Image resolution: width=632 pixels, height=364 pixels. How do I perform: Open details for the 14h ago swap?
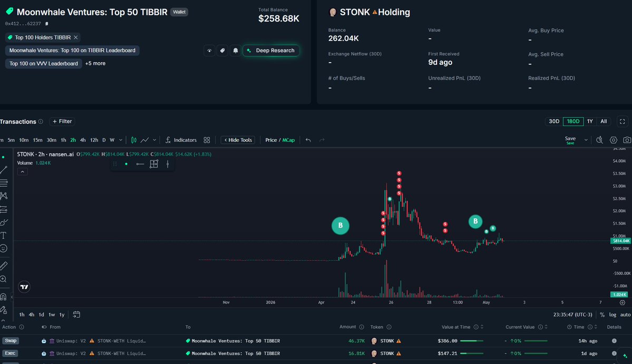coord(614,341)
